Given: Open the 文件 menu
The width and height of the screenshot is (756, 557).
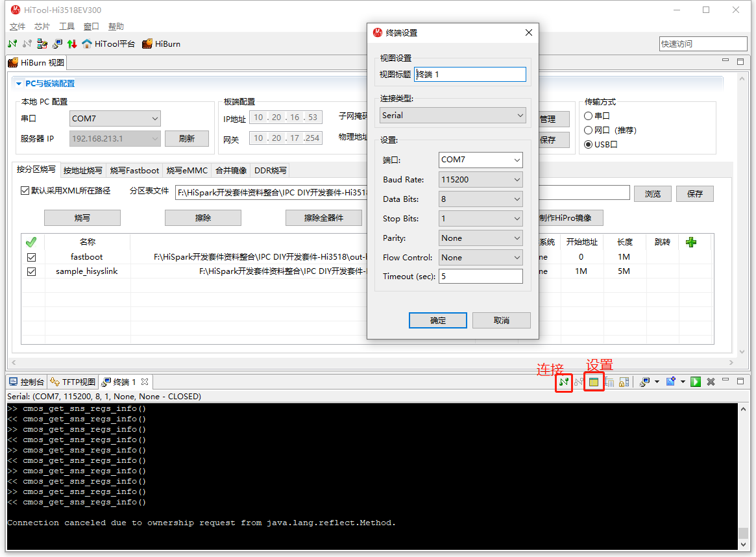Looking at the screenshot, I should tap(18, 27).
